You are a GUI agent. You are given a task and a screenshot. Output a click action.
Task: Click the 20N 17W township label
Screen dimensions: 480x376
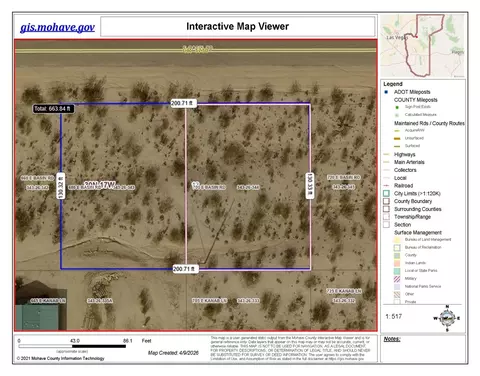99,184
